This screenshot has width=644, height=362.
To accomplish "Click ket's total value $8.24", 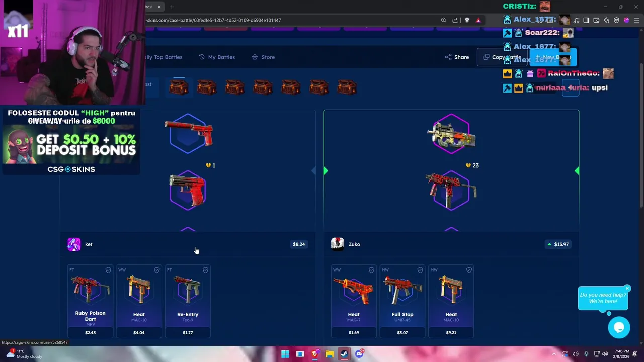I will [299, 244].
